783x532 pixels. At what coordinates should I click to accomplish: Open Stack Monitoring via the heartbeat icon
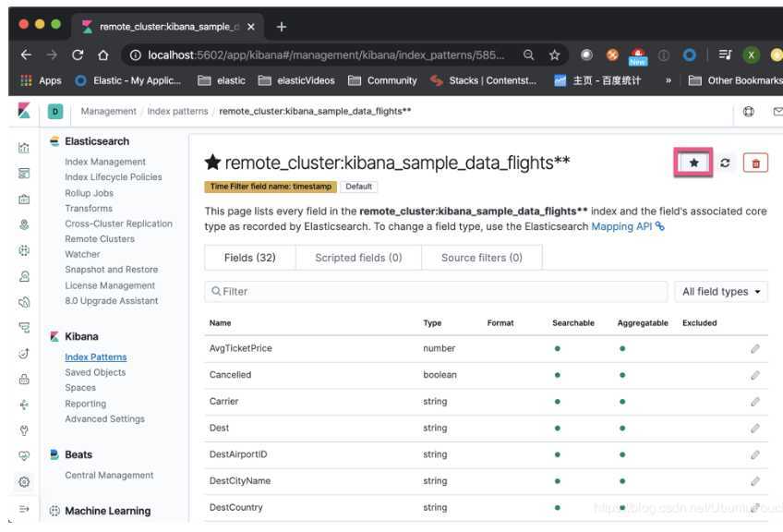point(24,456)
